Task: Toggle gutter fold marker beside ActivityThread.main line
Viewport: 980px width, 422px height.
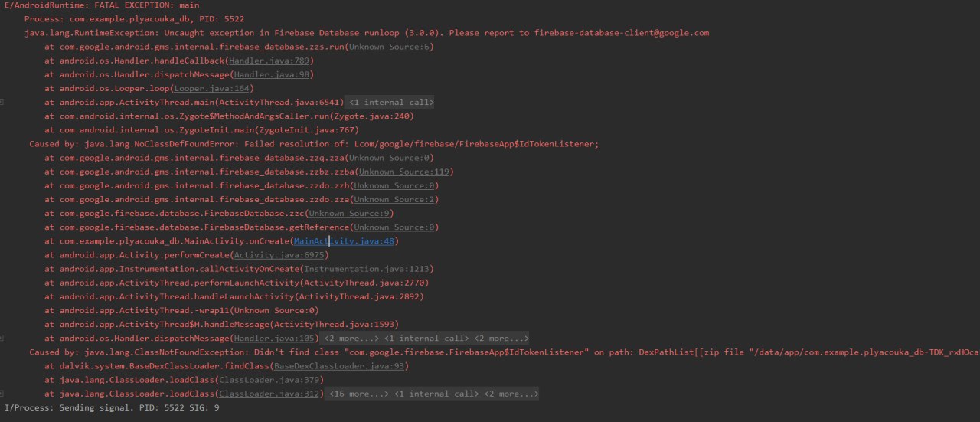Action: coord(2,102)
